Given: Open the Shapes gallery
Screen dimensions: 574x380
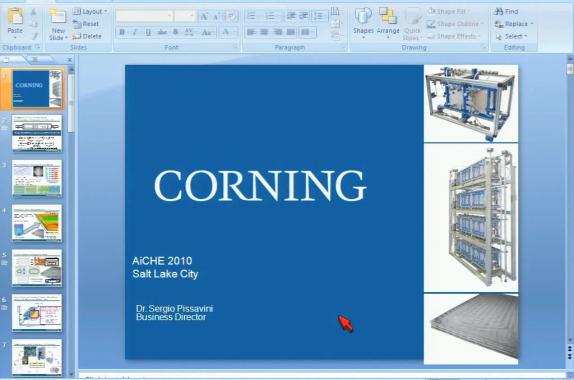Looking at the screenshot, I should pos(363,22).
